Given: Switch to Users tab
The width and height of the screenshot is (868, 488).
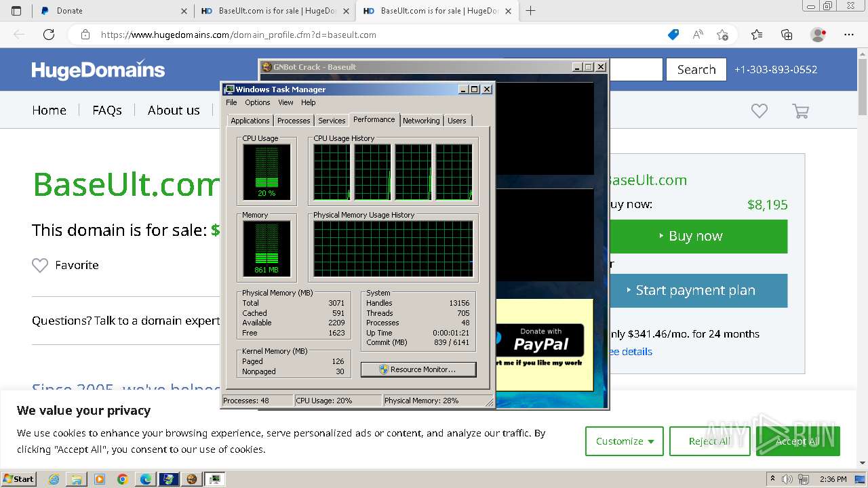Looking at the screenshot, I should tap(457, 121).
